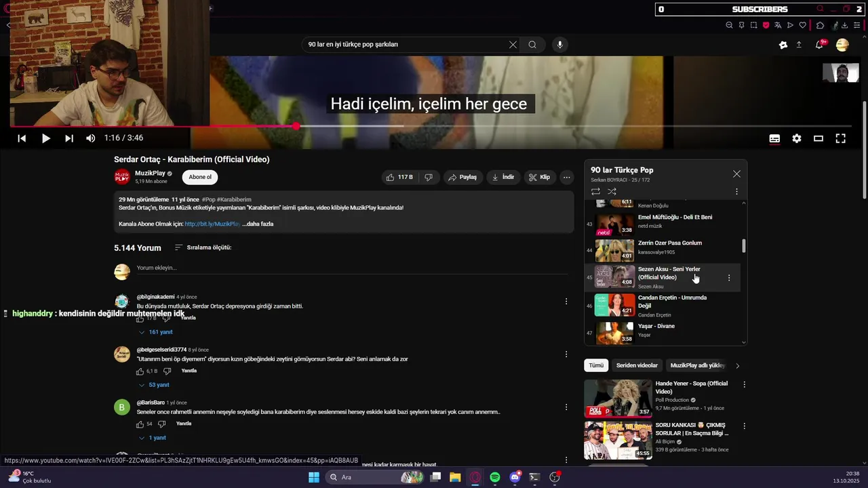The width and height of the screenshot is (868, 488).
Task: Open YouTube notifications bell
Action: (x=820, y=45)
